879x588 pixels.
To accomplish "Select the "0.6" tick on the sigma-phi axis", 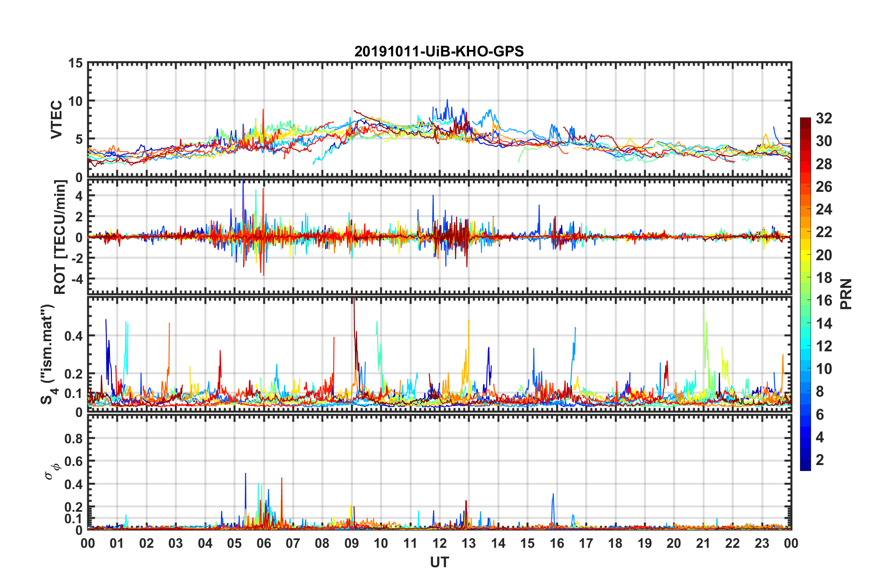I will coord(74,461).
